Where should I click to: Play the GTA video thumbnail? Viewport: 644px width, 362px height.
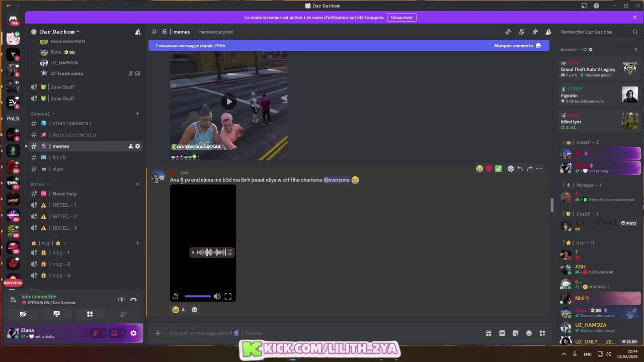tap(229, 102)
